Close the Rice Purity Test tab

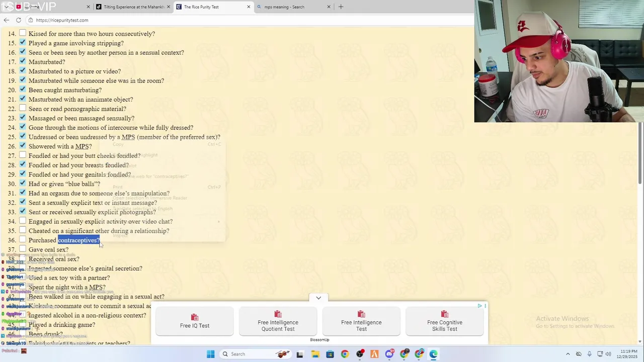pos(249,7)
